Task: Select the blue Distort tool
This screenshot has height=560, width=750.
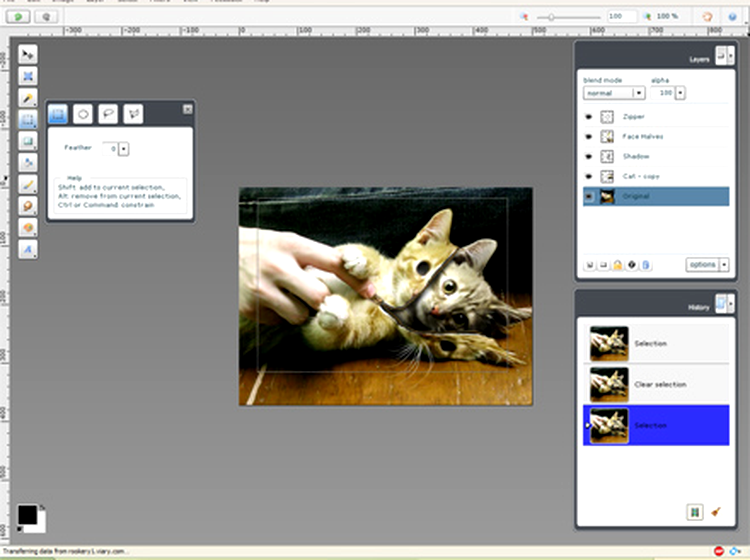Action: pyautogui.click(x=28, y=76)
